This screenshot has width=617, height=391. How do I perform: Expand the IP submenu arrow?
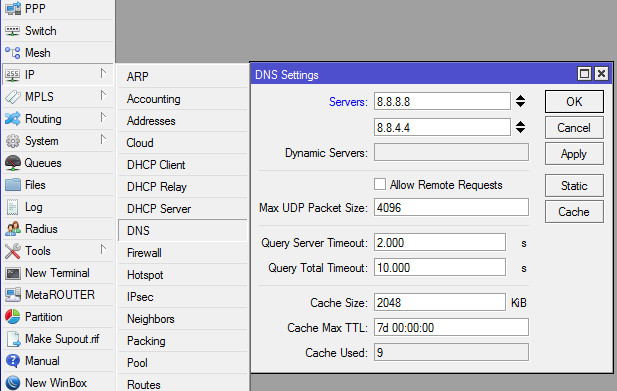103,73
